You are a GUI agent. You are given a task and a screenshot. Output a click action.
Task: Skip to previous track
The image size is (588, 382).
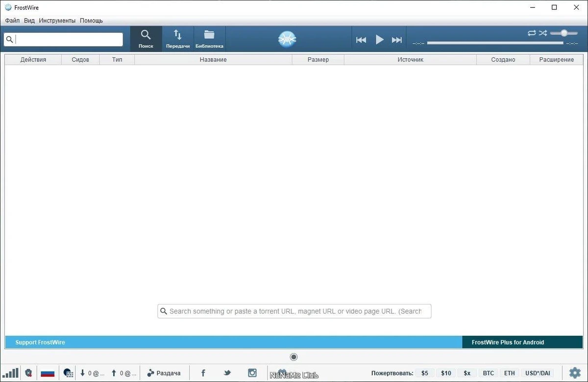click(x=361, y=40)
